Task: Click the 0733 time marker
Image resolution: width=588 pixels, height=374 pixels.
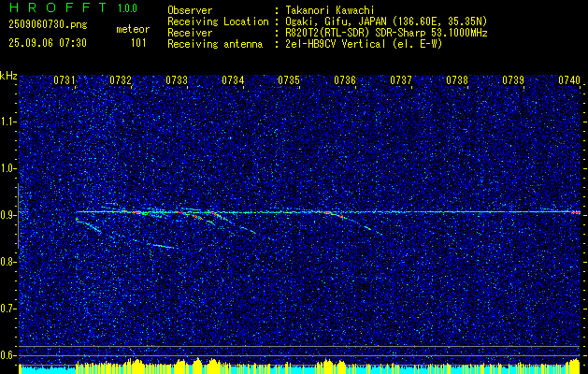Action: point(177,79)
